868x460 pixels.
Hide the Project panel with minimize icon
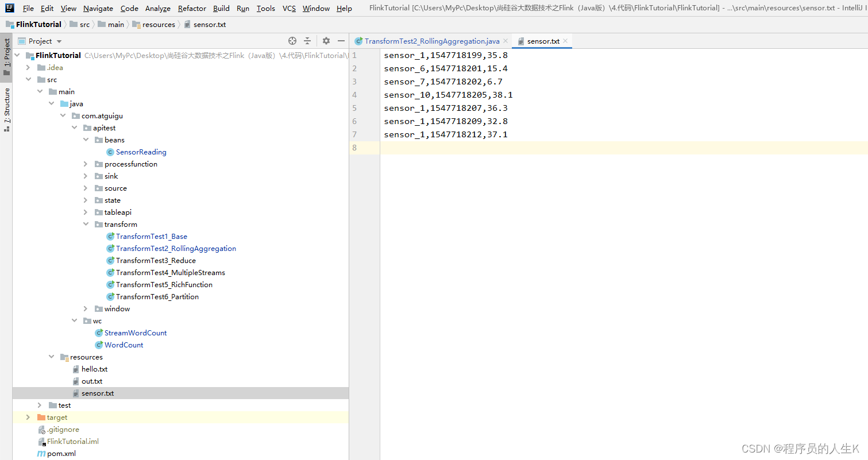pyautogui.click(x=341, y=41)
